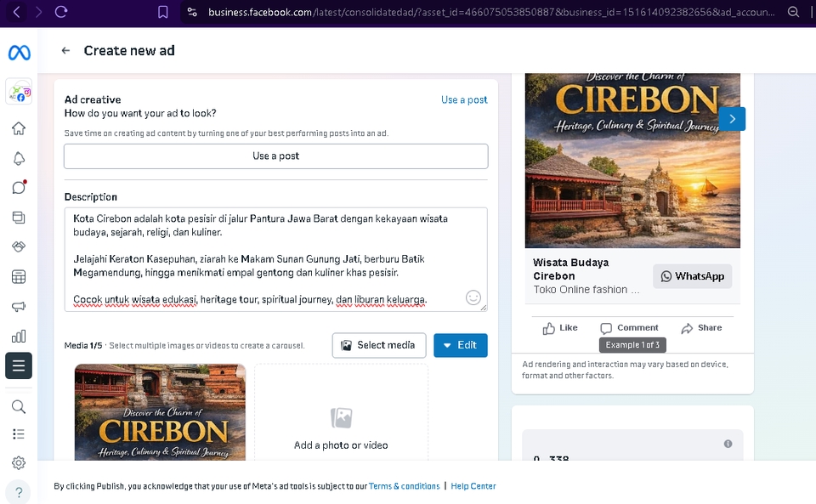Open the site settings icon in address bar
Screen dimensions: 816x504
coord(192,12)
